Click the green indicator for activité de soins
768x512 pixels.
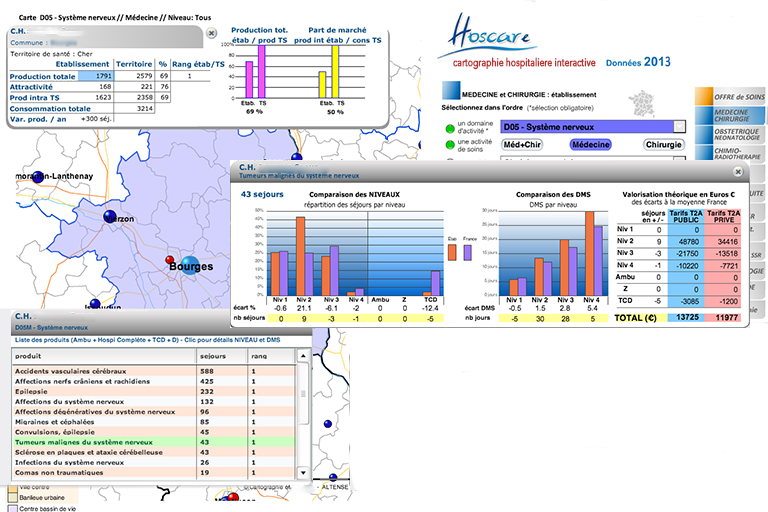(448, 146)
